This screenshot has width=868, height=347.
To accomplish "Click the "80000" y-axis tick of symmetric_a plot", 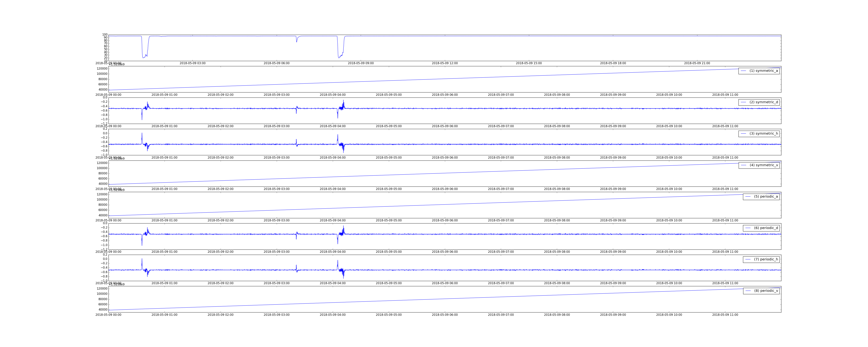I will pos(102,79).
